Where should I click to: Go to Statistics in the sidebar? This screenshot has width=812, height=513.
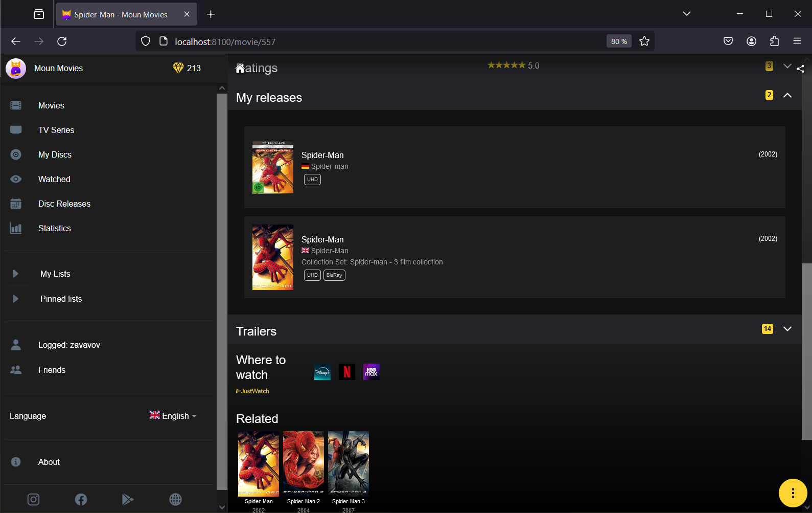coord(54,228)
